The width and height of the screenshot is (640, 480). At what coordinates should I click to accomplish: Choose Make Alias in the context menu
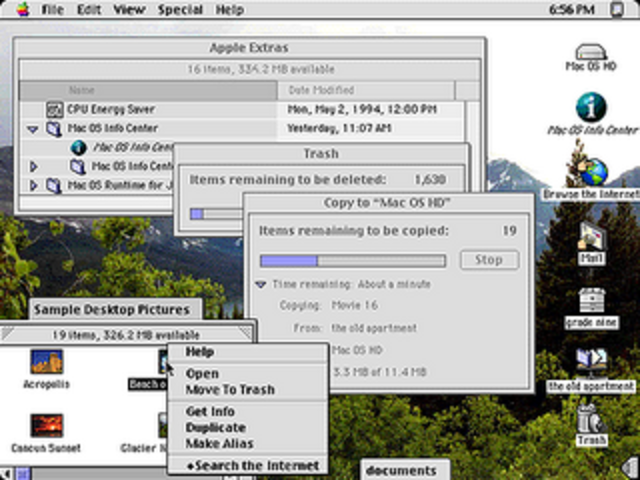(248, 443)
